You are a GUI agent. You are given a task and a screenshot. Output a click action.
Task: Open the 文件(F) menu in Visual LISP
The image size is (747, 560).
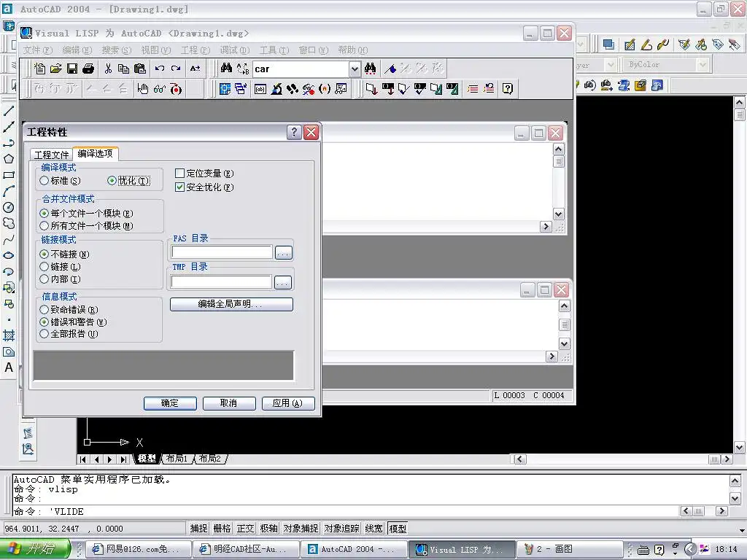38,50
